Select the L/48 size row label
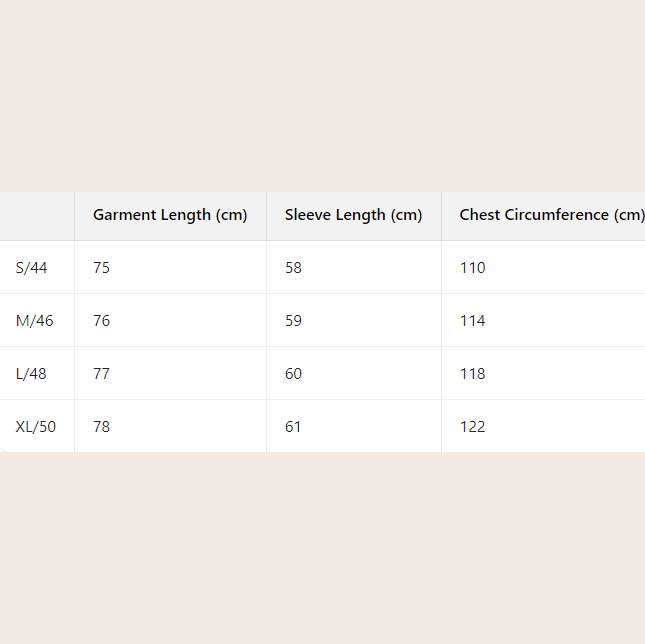The width and height of the screenshot is (645, 644). 31,374
